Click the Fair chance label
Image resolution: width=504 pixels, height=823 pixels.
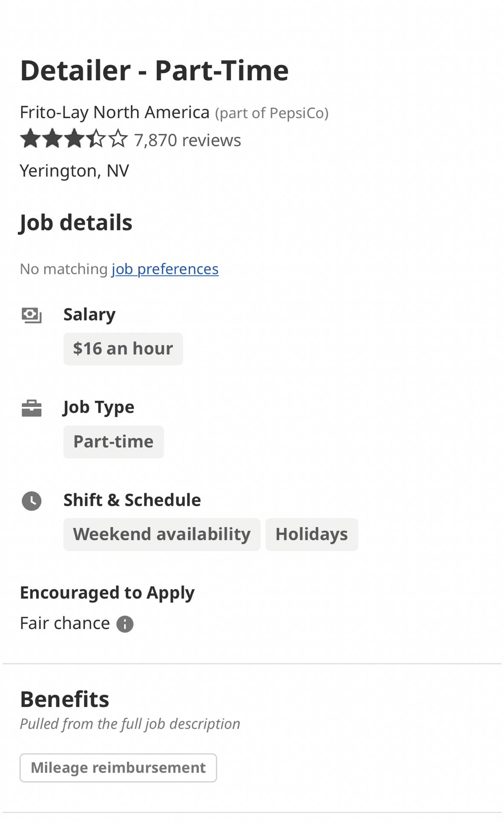pyautogui.click(x=65, y=623)
